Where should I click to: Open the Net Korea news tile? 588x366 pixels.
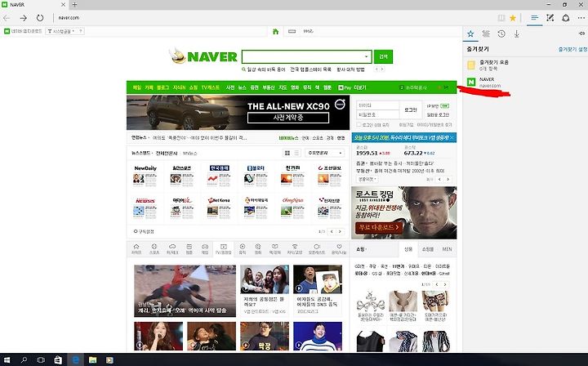pos(219,208)
